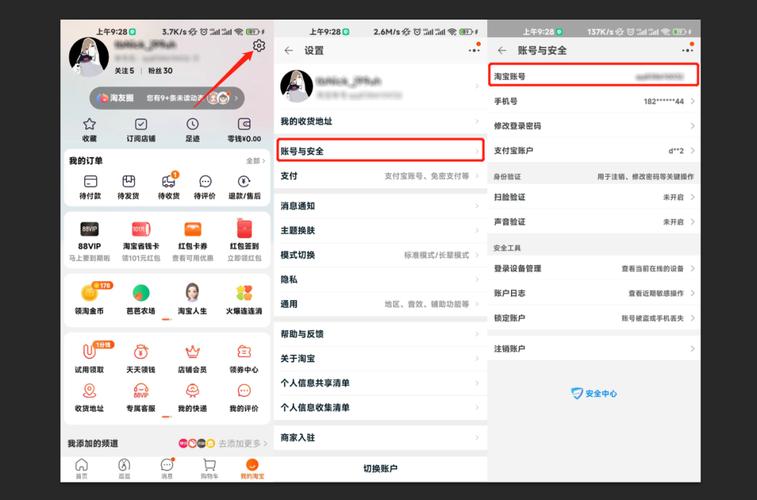Open 通用 general settings row
Image resolution: width=757 pixels, height=500 pixels.
380,304
